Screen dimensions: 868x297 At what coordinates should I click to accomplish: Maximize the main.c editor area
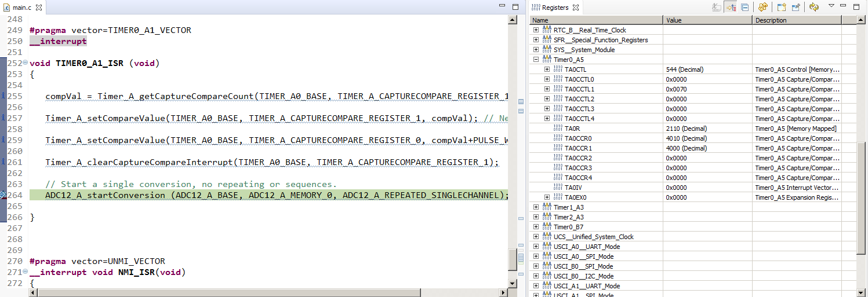(x=515, y=7)
